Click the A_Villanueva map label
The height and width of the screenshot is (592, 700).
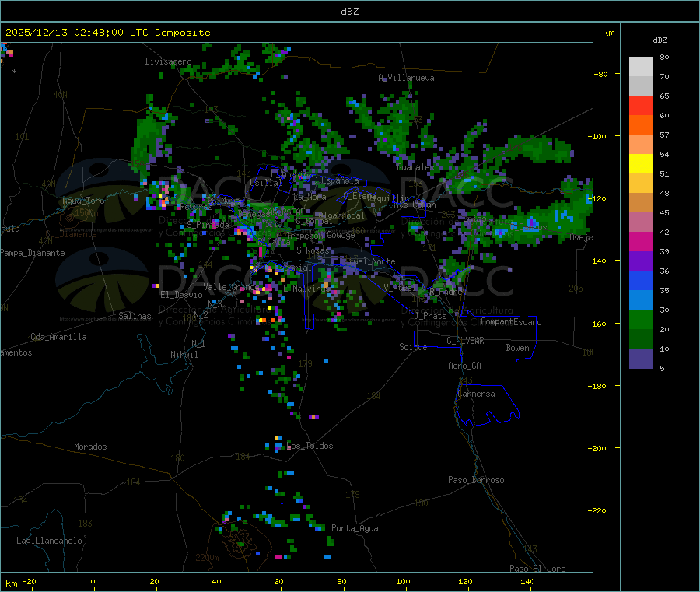406,78
